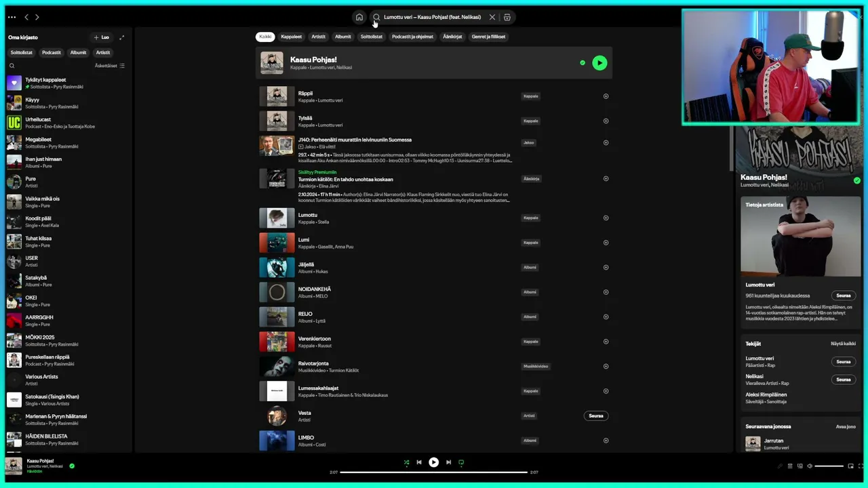Show all search results with Kaikki tab

pyautogui.click(x=265, y=37)
